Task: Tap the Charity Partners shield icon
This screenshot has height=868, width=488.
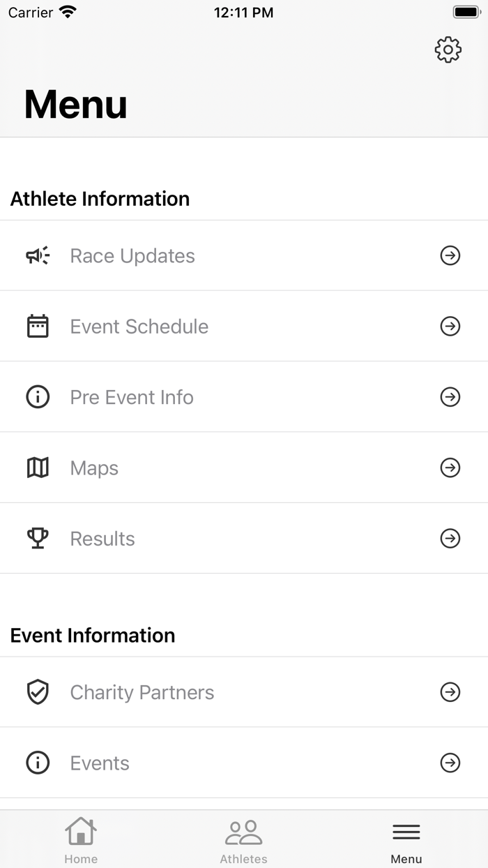Action: 38,692
